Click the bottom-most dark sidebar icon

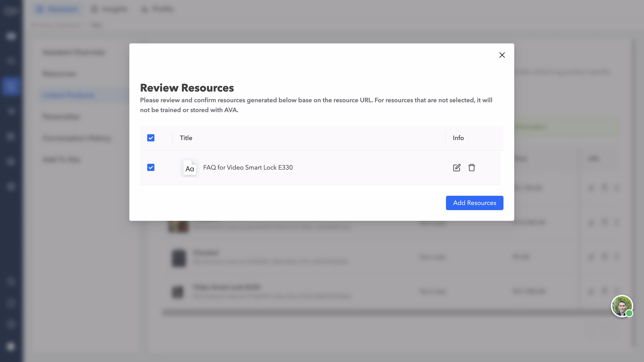coord(11,347)
